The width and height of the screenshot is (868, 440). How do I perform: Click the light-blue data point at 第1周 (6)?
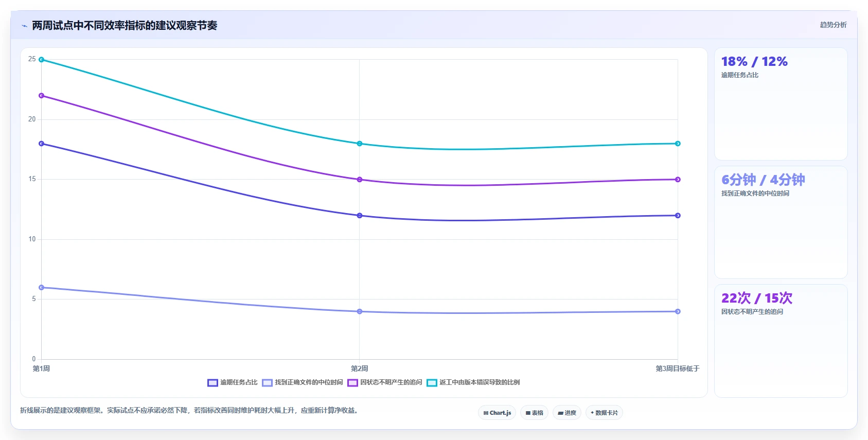click(42, 288)
